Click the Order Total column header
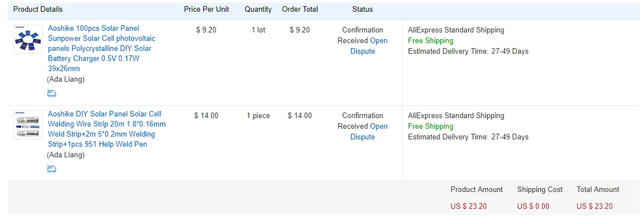644x220 pixels. 300,9
